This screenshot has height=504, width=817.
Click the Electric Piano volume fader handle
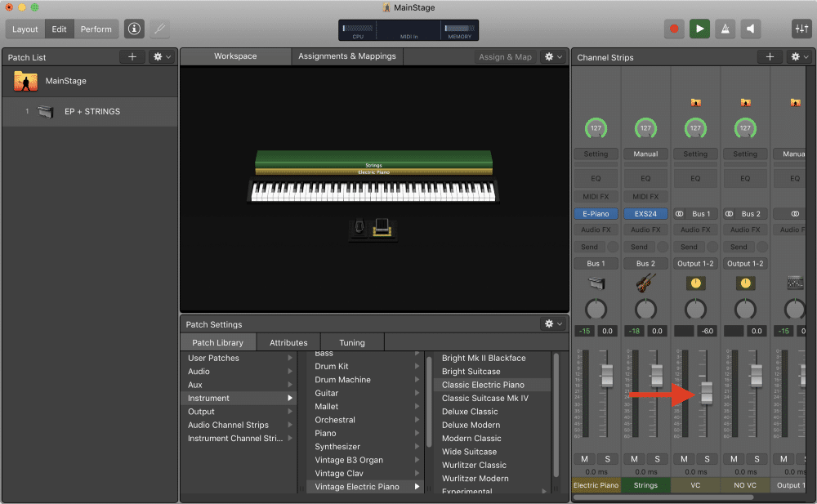pyautogui.click(x=607, y=375)
